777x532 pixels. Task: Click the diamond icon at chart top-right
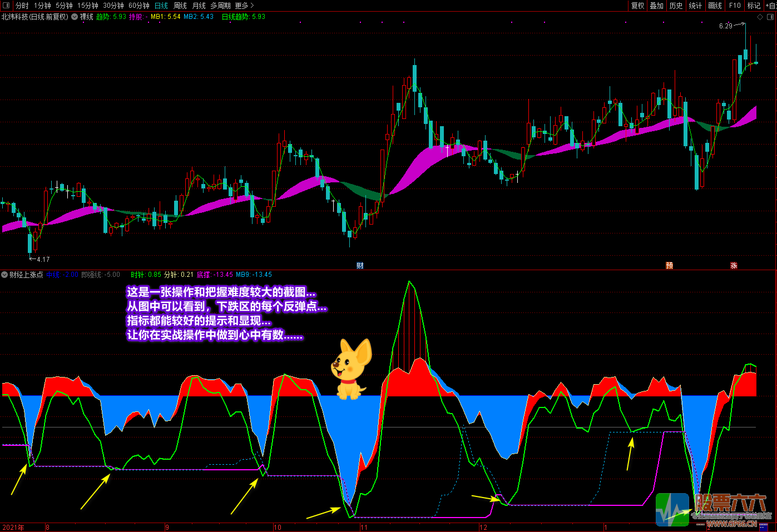(760, 17)
